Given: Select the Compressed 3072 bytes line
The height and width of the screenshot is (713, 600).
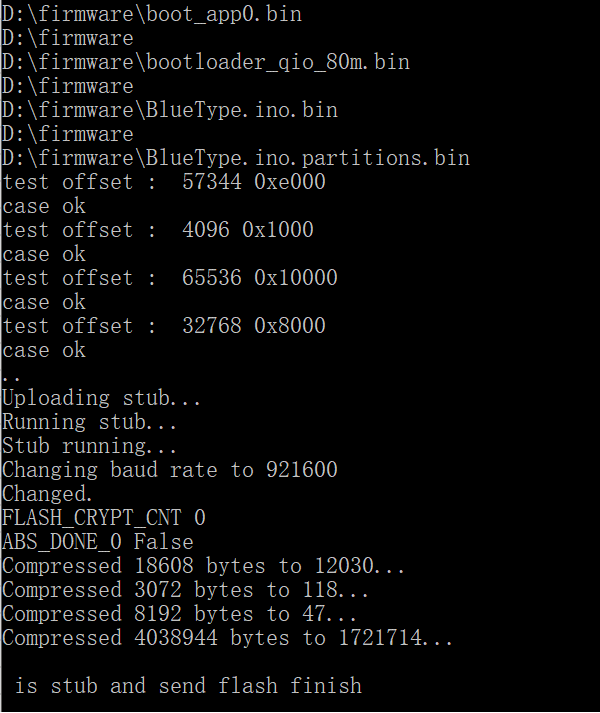Looking at the screenshot, I should coord(186,590).
